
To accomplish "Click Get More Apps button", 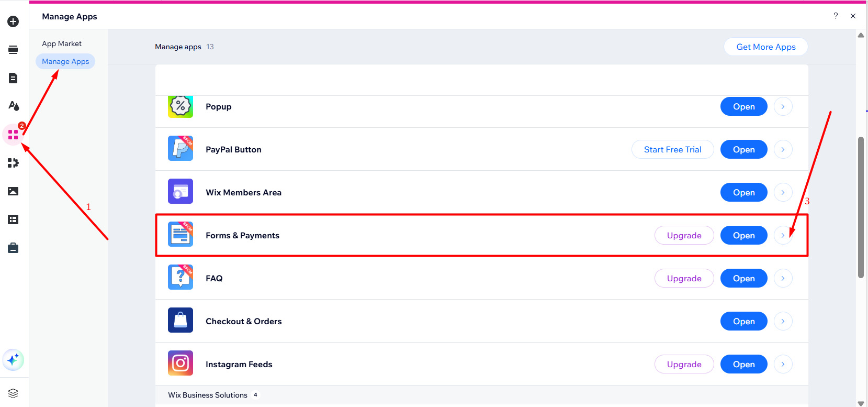I will pyautogui.click(x=766, y=47).
